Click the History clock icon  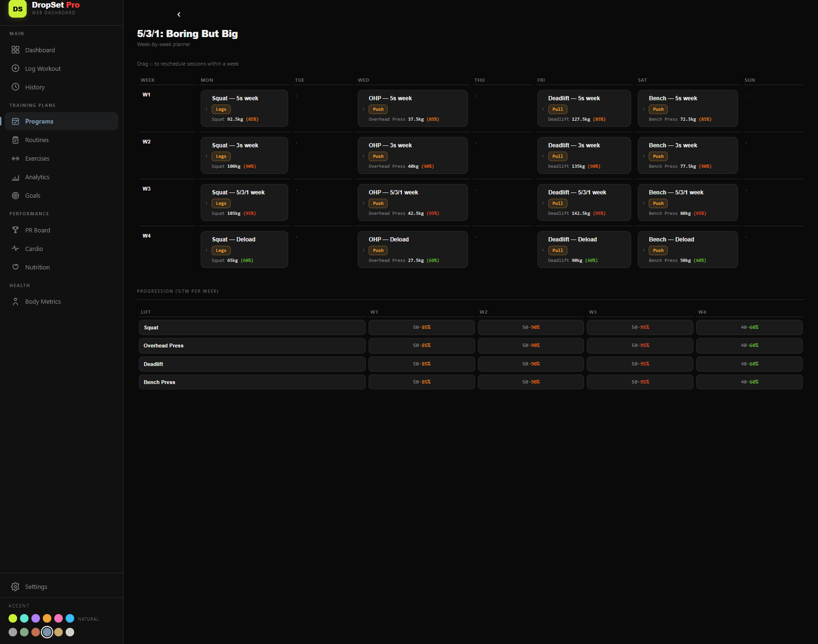pos(15,87)
